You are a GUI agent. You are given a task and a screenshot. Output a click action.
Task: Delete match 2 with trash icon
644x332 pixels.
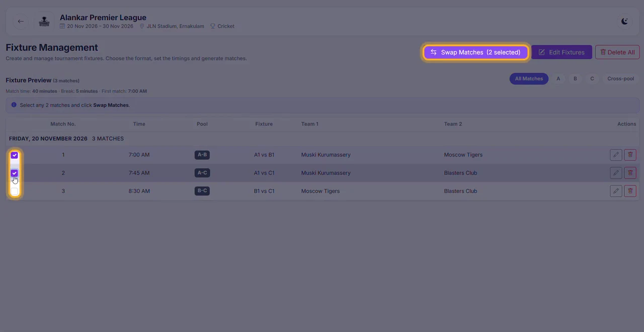pyautogui.click(x=630, y=173)
